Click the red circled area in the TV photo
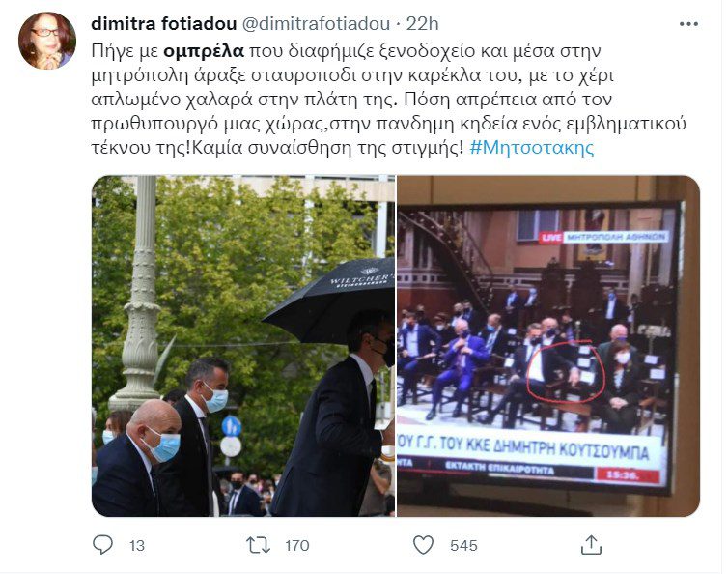The width and height of the screenshot is (728, 574). [565, 371]
